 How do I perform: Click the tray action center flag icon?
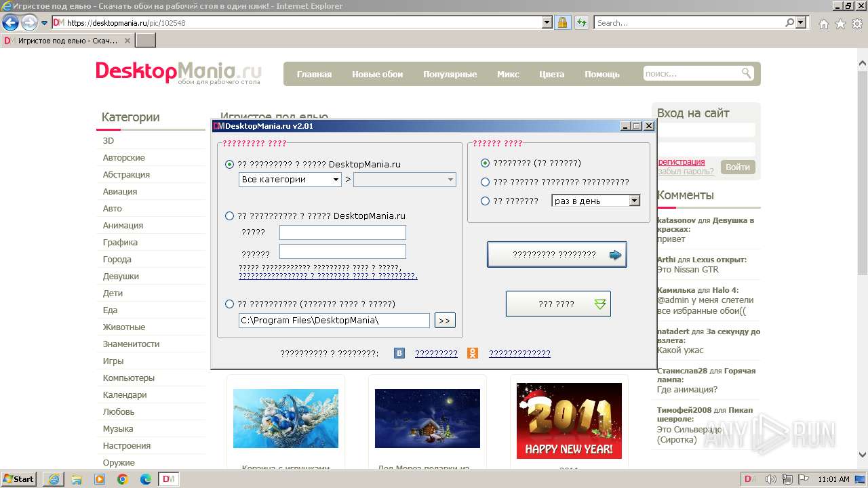(x=804, y=479)
